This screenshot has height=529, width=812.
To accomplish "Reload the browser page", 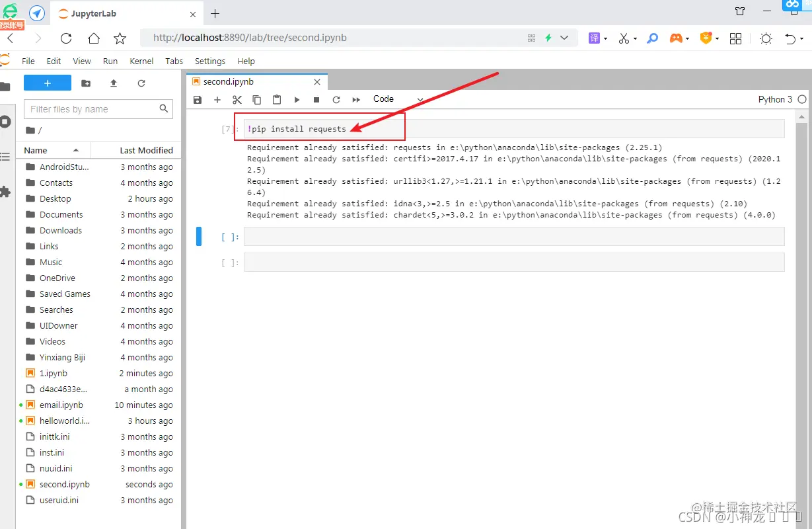I will pos(66,38).
